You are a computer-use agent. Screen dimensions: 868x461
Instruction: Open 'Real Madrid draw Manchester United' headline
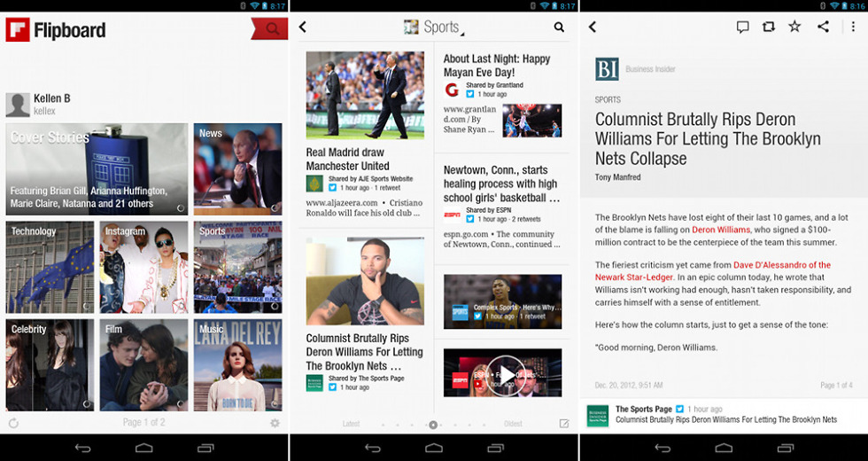tap(347, 159)
